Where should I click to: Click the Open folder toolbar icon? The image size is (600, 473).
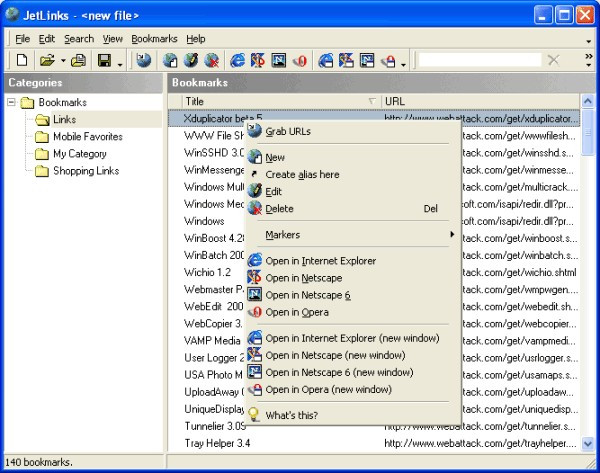pyautogui.click(x=47, y=60)
